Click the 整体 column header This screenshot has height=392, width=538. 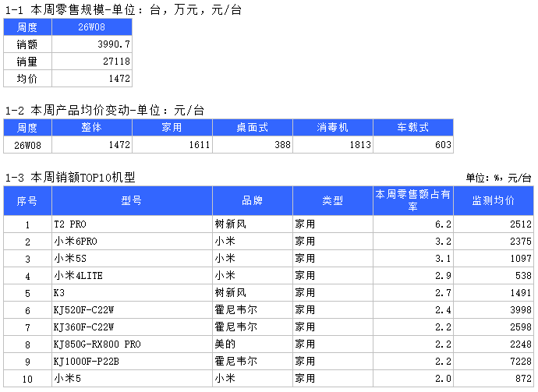(x=91, y=127)
